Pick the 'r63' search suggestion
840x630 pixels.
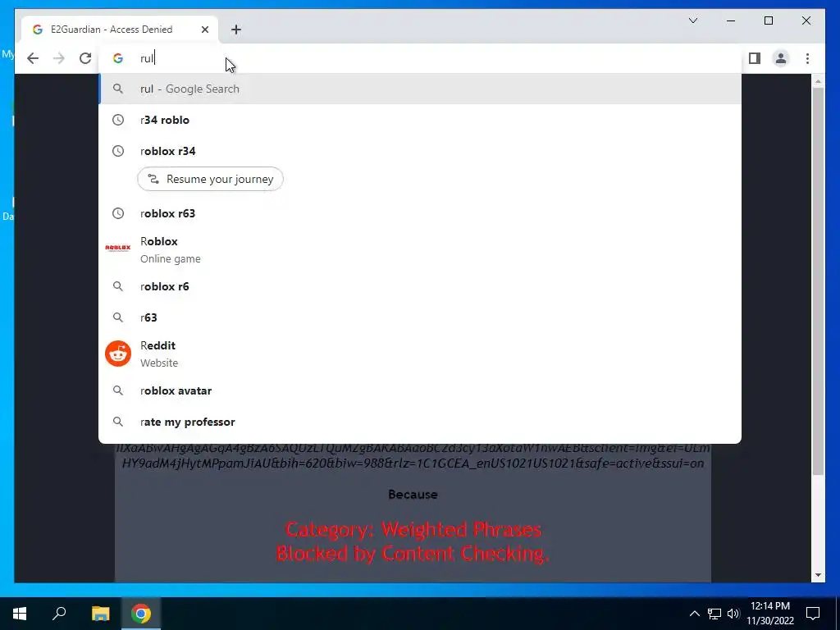tap(420, 317)
